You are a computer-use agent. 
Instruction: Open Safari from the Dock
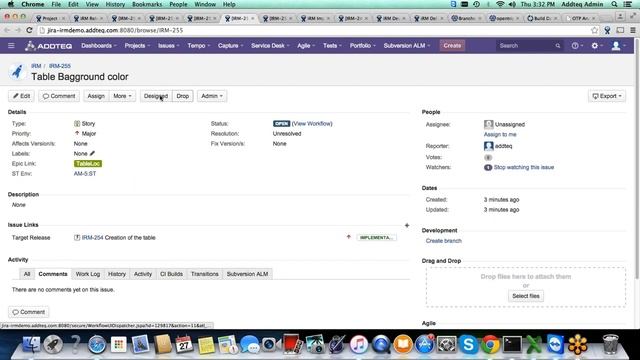[x=97, y=344]
